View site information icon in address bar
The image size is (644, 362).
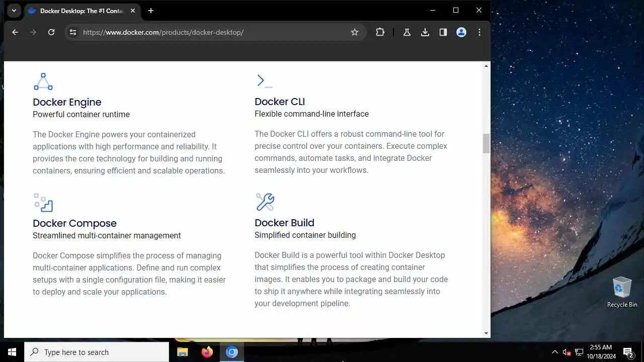(x=73, y=32)
